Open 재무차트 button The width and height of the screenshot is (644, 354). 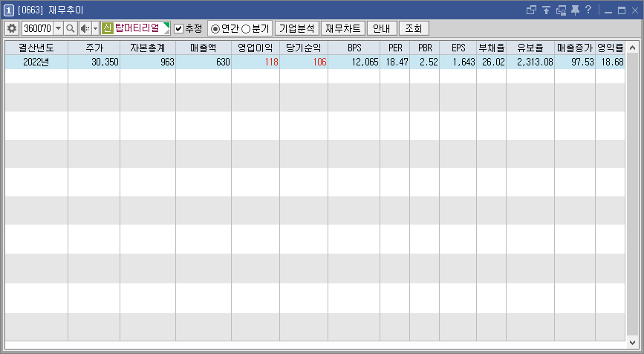tap(343, 28)
